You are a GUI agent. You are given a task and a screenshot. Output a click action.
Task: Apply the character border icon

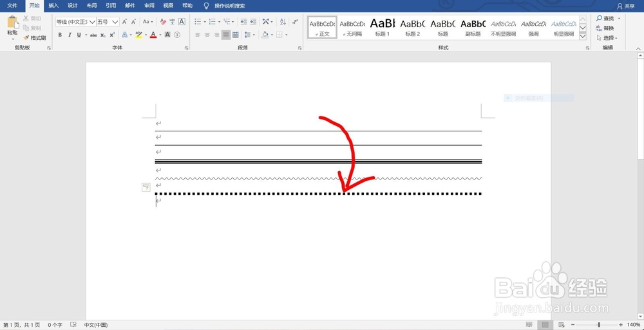pos(182,22)
